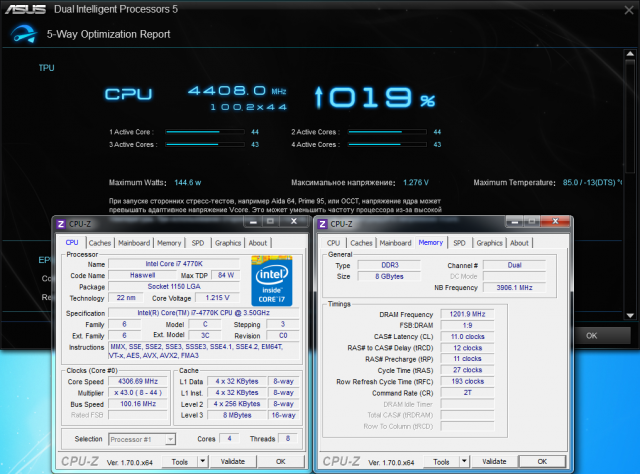
Task: Open Mainboard tab in right CPU-Z window
Action: 396,243
